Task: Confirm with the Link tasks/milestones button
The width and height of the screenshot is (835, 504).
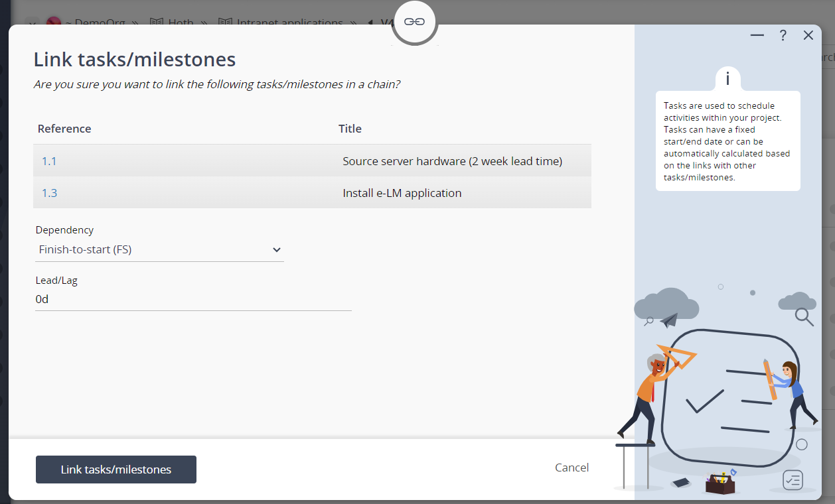Action: point(116,470)
